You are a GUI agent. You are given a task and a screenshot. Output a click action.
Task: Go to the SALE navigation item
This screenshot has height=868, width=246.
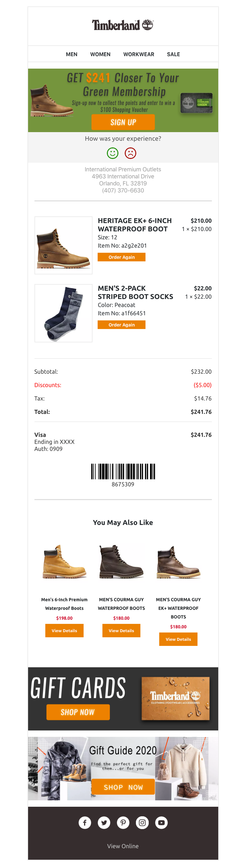pyautogui.click(x=173, y=54)
